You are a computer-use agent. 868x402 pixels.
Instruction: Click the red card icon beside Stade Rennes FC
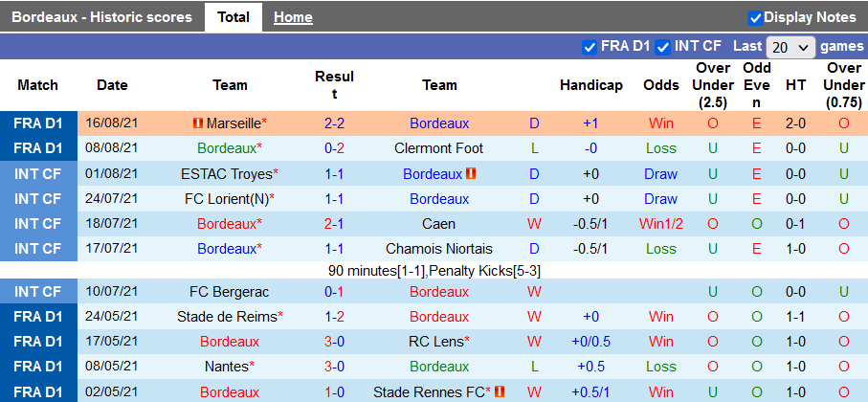(500, 392)
